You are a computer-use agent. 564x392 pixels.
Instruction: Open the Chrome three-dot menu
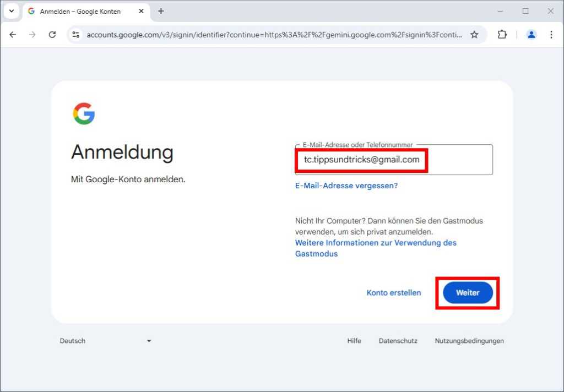[x=551, y=34]
